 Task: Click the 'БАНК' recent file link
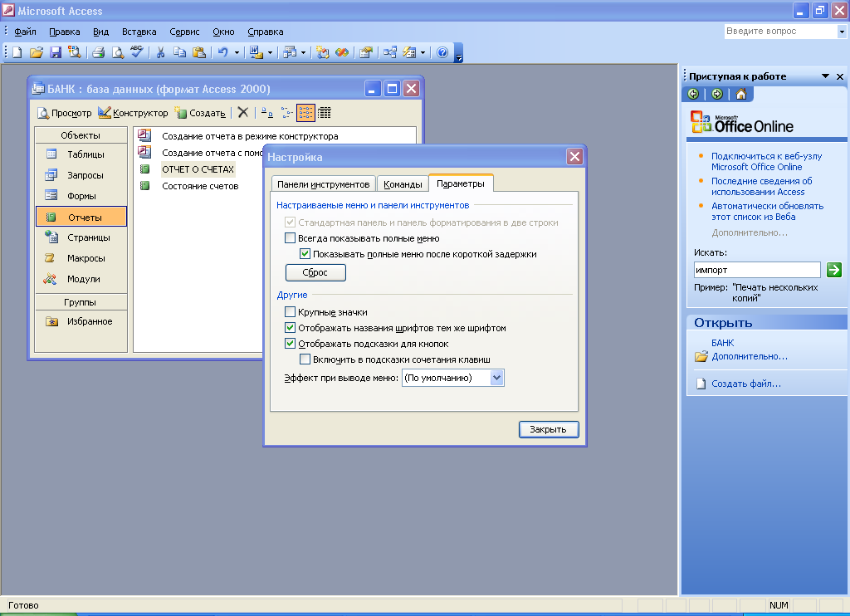(723, 343)
